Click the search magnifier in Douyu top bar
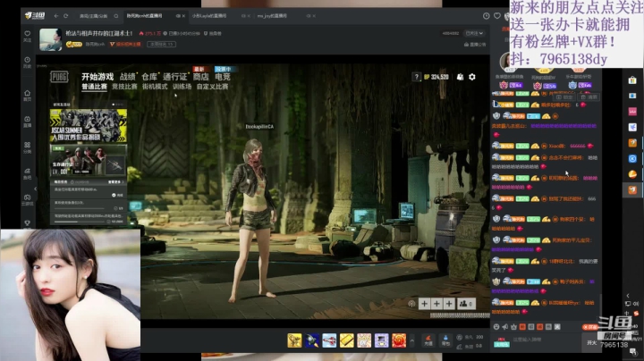Viewport: 644px width, 361px height. [116, 16]
